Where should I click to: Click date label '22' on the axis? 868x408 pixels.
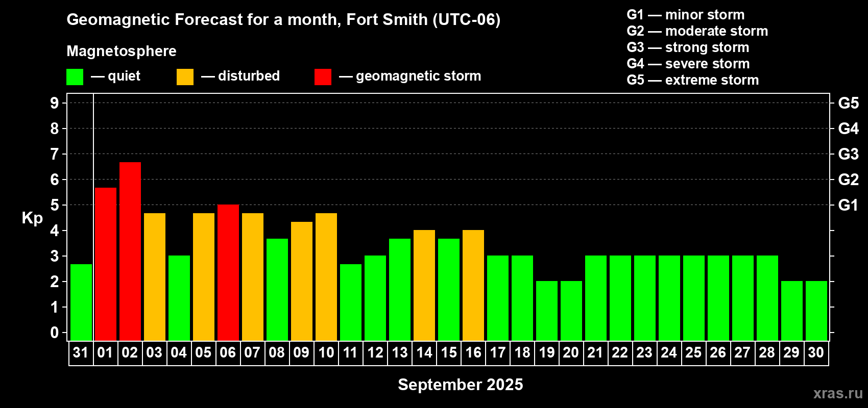[x=620, y=353]
